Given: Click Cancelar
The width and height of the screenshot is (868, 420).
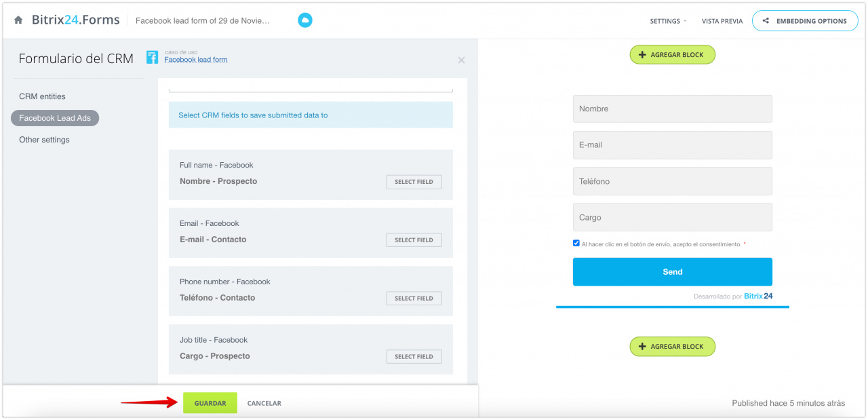Looking at the screenshot, I should 264,403.
